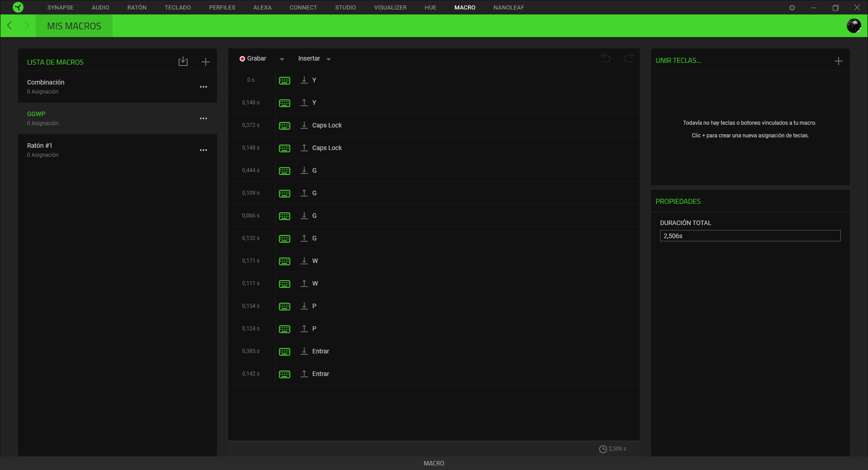Click keyboard icon on Entrar key-down row
This screenshot has height=470, width=868.
coord(285,352)
